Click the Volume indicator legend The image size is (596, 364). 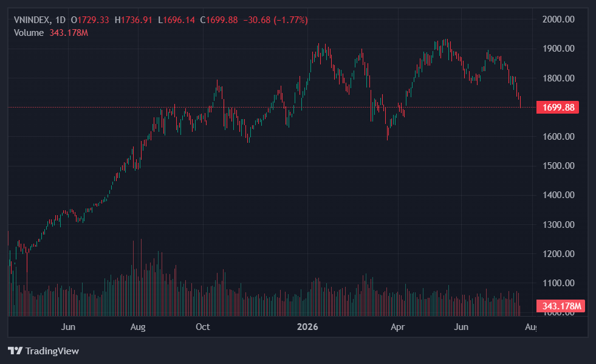click(x=29, y=33)
